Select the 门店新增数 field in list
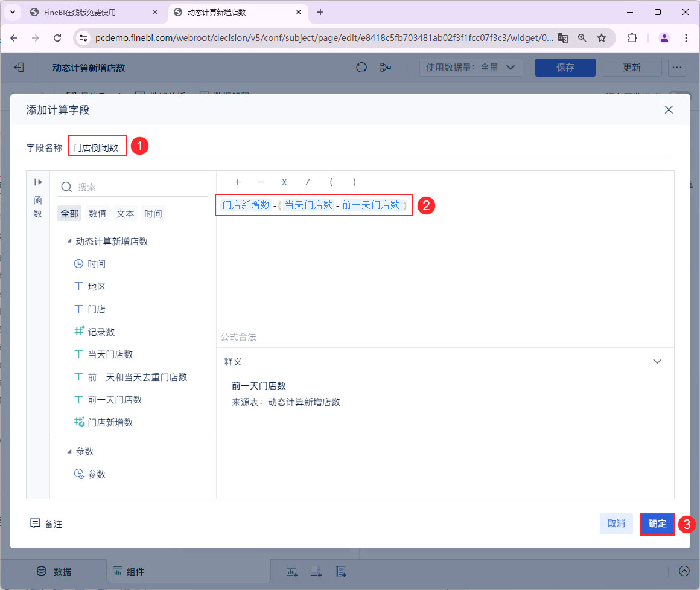The width and height of the screenshot is (700, 590). point(110,423)
